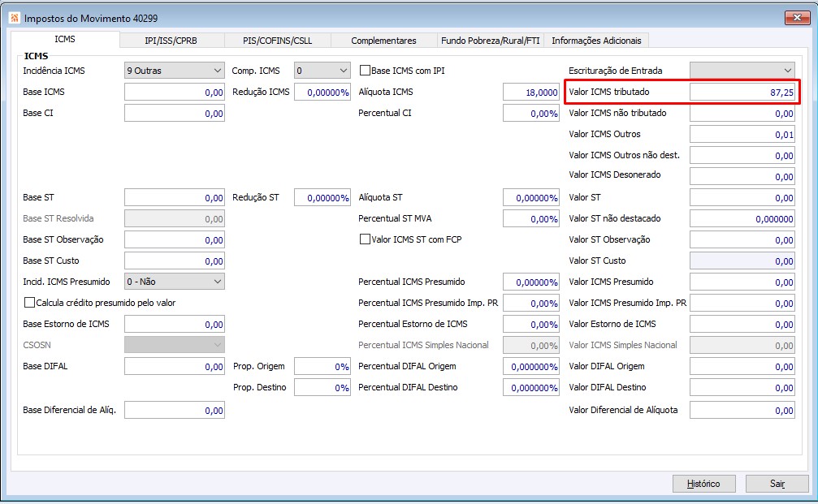Click Percentual Estorno de ICMS field
818x504 pixels.
click(x=531, y=324)
